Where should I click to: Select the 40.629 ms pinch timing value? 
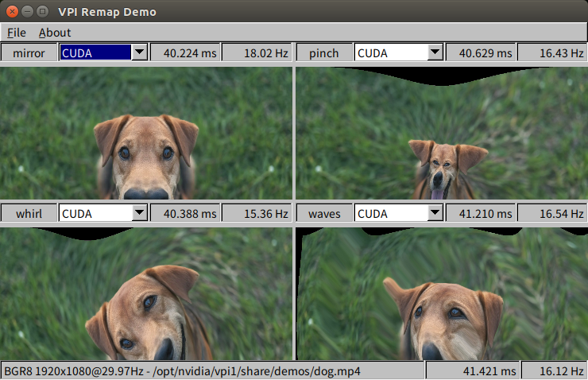coord(481,53)
